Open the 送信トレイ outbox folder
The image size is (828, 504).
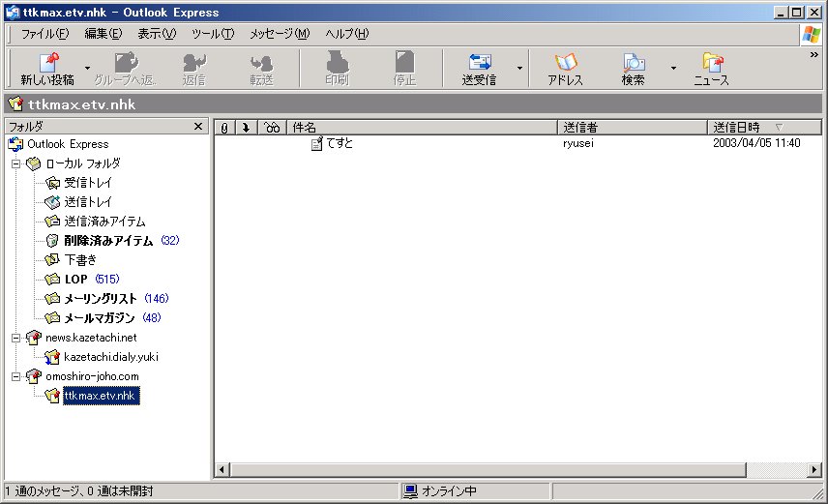pyautogui.click(x=88, y=202)
